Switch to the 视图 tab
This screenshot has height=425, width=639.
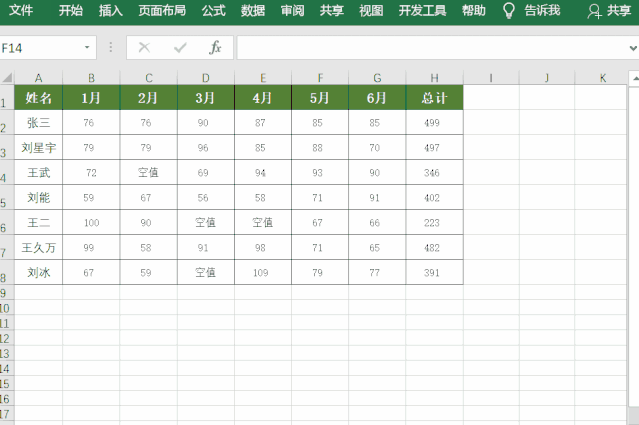(371, 10)
